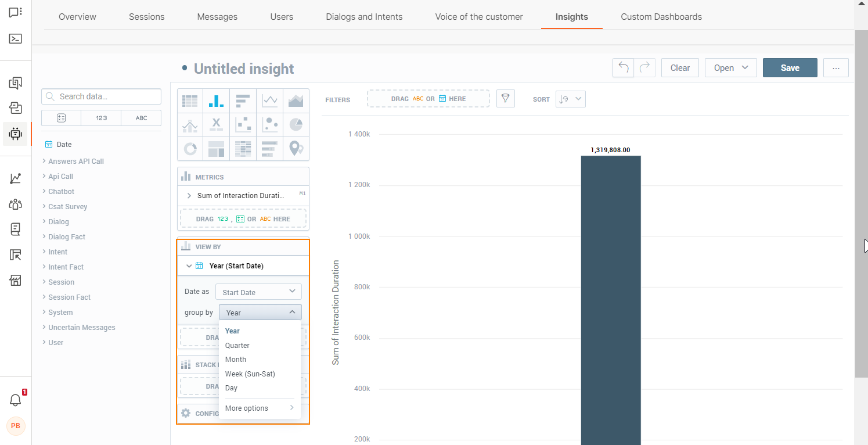This screenshot has height=445, width=868.
Task: Select the Bar chart visualization type
Action: coord(243,101)
